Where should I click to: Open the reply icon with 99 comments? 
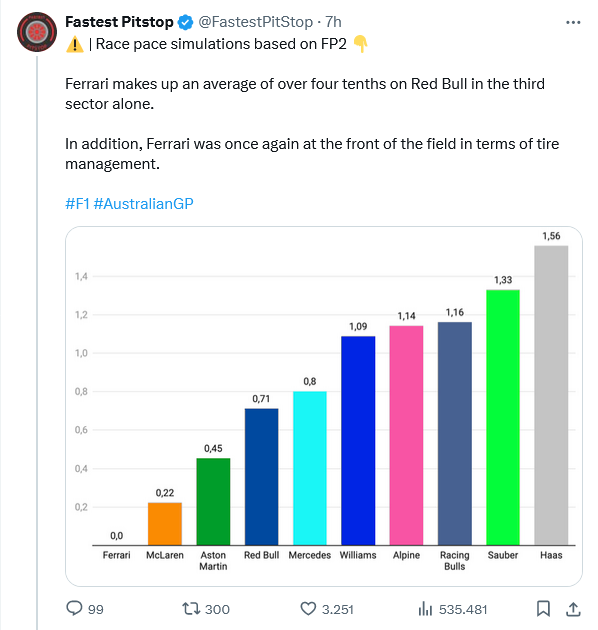coord(74,608)
